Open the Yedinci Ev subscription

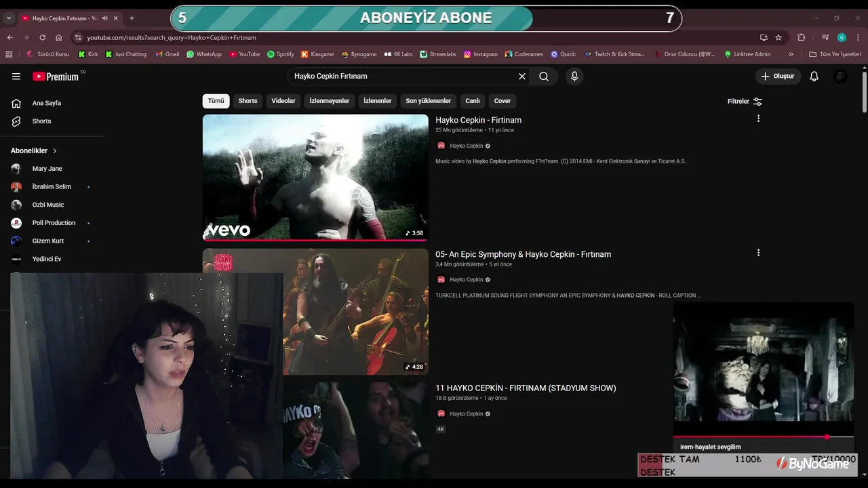pos(46,259)
